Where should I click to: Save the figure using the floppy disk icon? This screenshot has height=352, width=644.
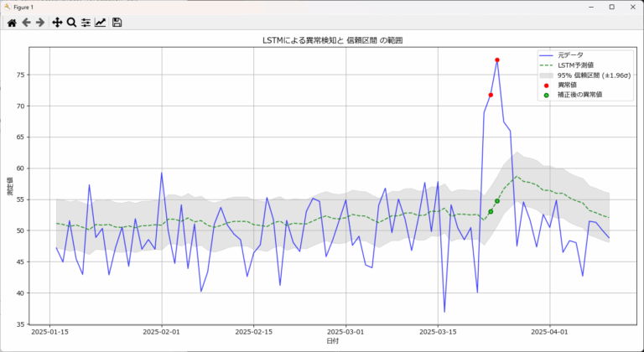coord(117,23)
